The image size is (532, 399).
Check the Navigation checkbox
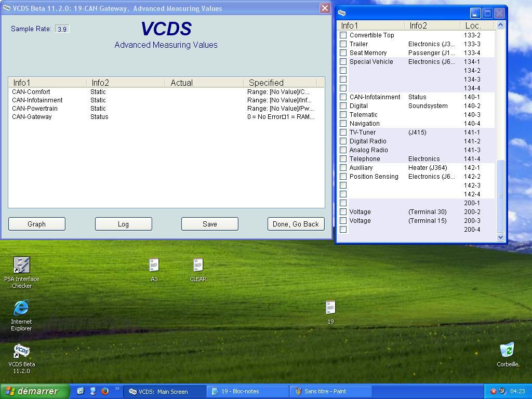(343, 123)
